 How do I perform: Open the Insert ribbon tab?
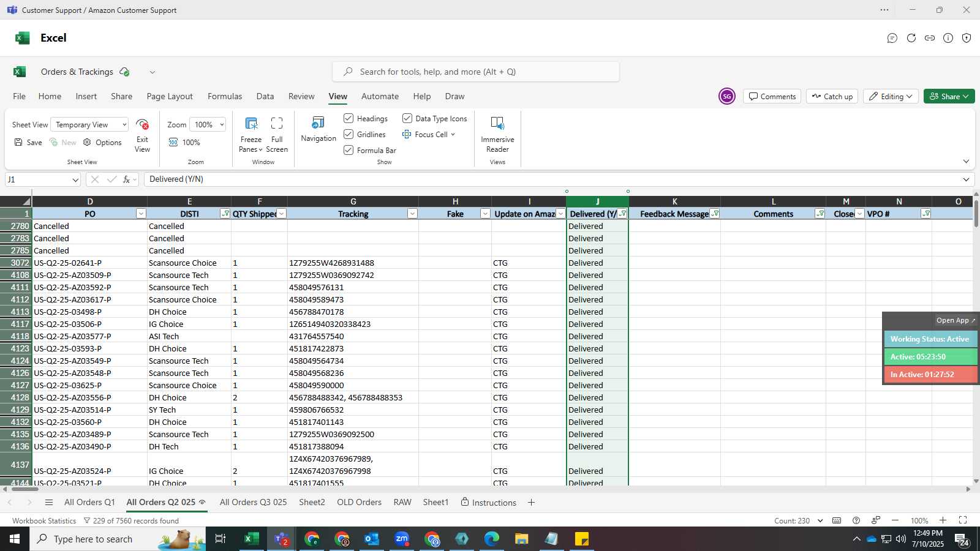[x=86, y=96]
